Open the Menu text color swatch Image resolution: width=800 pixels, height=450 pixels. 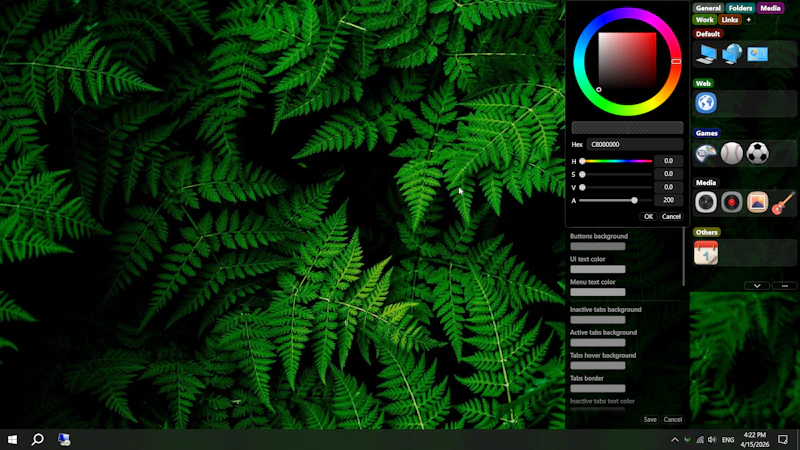(x=597, y=292)
